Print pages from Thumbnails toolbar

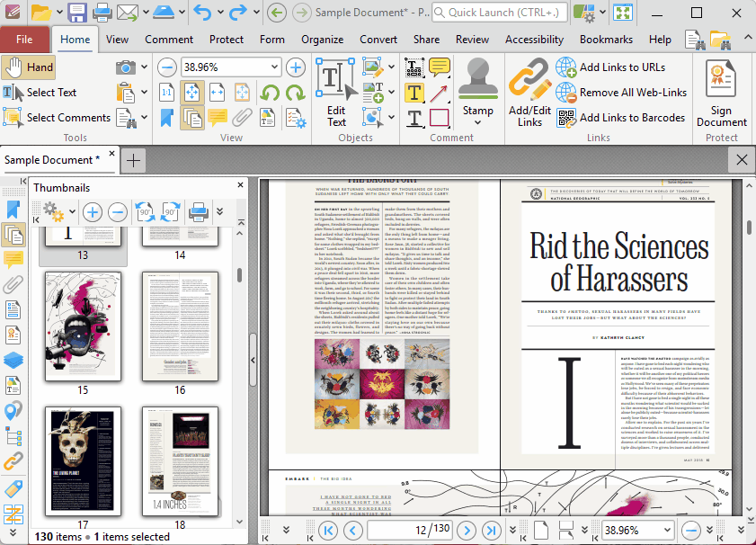[x=198, y=213]
